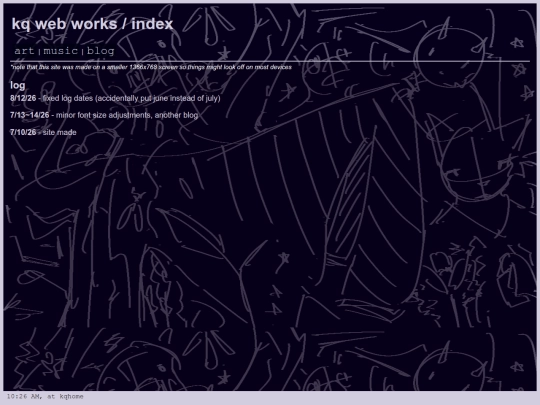Click the 'log' section heading
The height and width of the screenshot is (405, 540).
coord(18,85)
